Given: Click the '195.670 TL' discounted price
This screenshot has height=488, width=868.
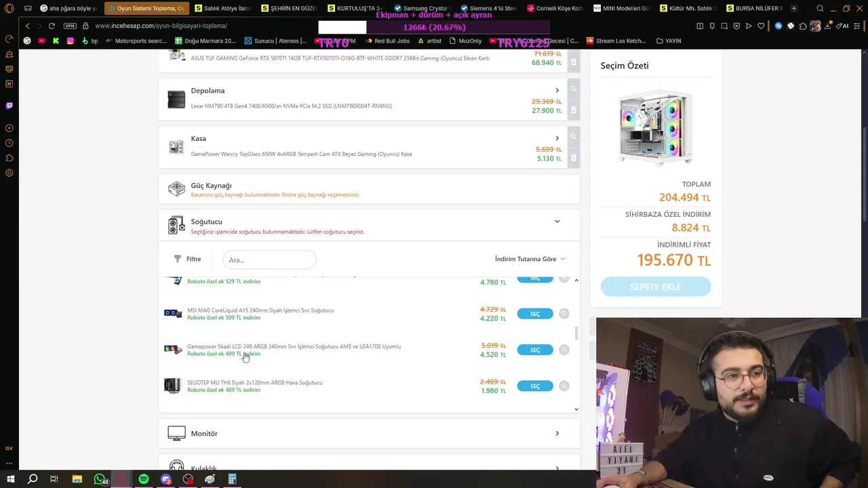Looking at the screenshot, I should click(673, 260).
